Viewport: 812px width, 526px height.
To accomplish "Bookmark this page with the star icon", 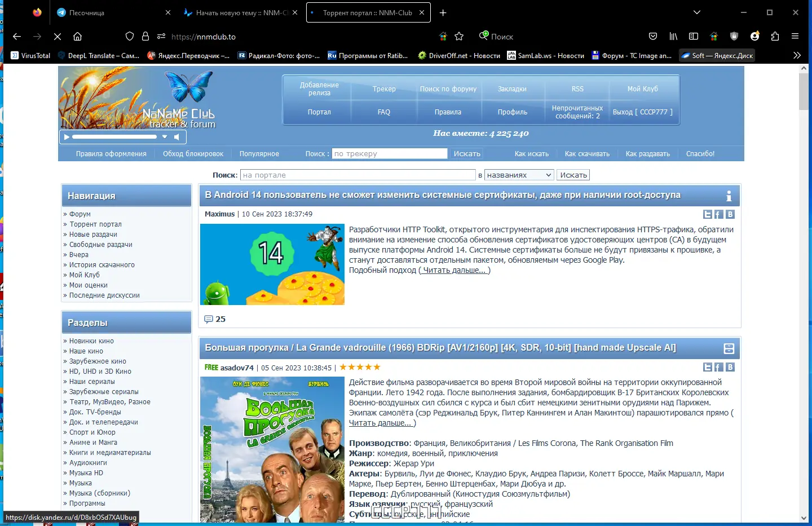I will click(x=459, y=37).
